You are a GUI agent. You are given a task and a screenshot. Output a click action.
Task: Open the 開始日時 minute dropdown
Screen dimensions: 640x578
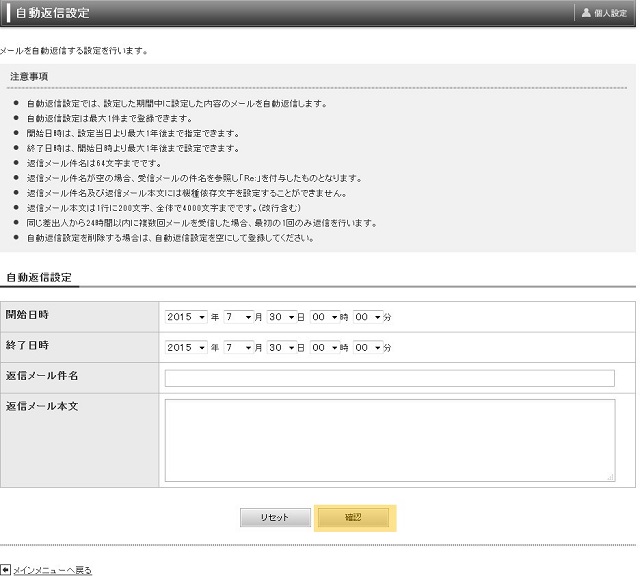[368, 317]
